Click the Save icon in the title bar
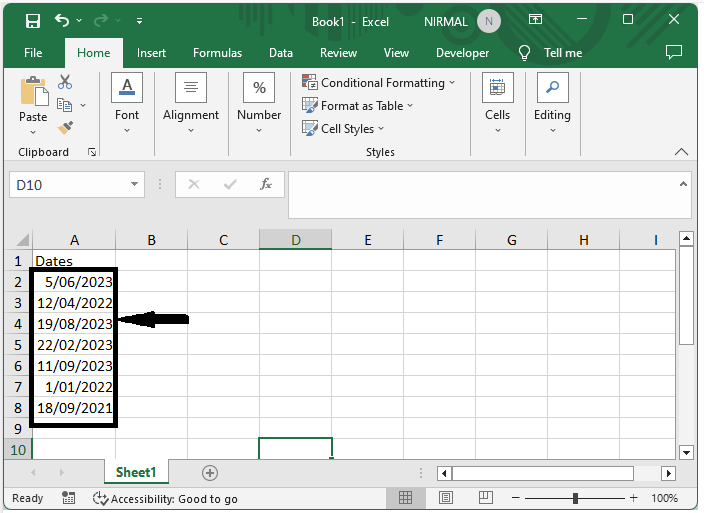 [33, 21]
